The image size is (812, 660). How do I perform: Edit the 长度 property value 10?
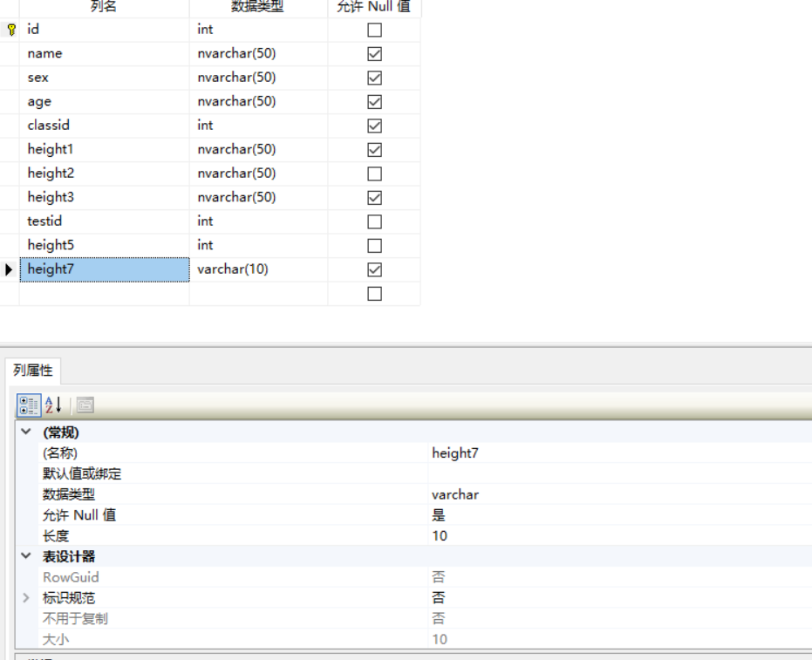[620, 536]
